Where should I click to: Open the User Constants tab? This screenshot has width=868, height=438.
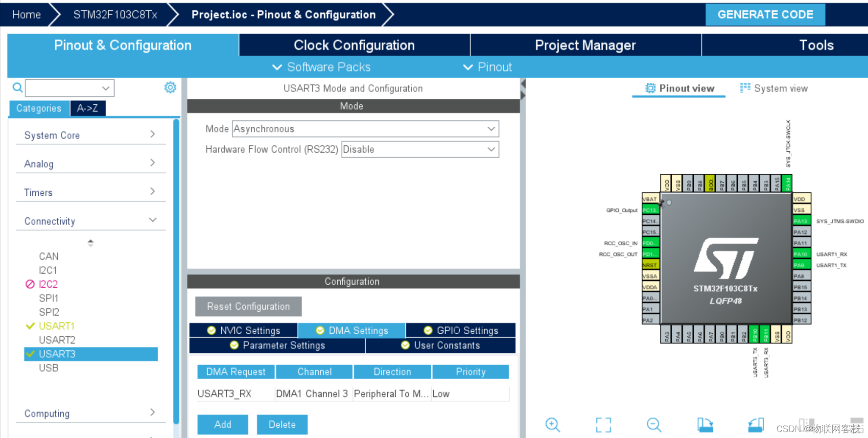(441, 345)
